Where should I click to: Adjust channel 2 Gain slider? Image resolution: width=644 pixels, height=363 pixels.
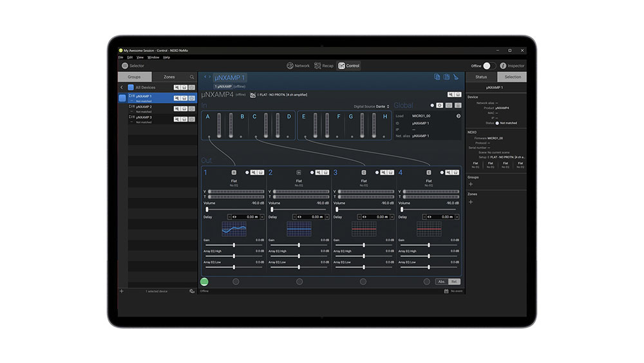click(x=299, y=245)
